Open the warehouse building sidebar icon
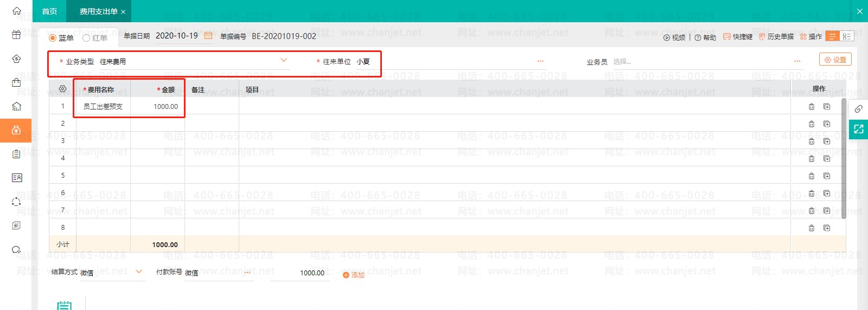Screen dimensions: 868x310 tap(16, 106)
